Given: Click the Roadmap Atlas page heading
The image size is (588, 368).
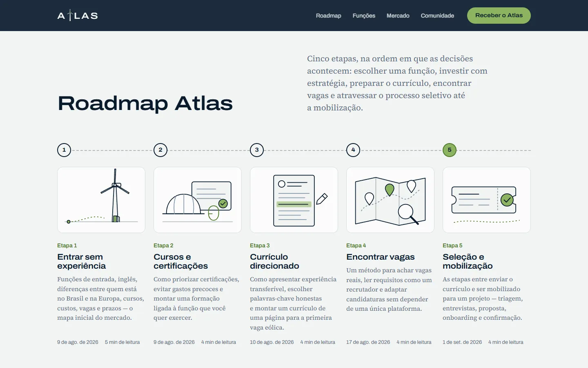Looking at the screenshot, I should click(145, 103).
